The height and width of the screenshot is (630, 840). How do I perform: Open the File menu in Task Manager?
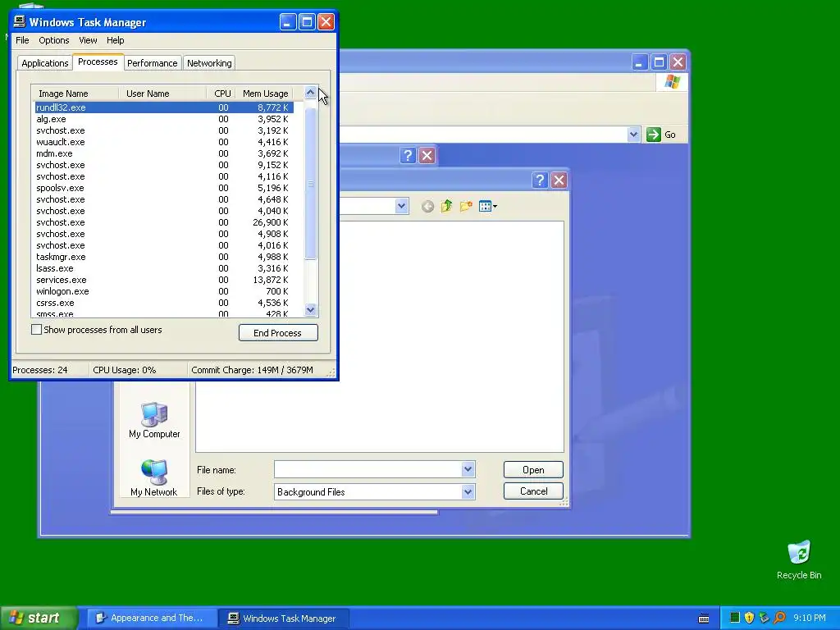click(x=22, y=40)
